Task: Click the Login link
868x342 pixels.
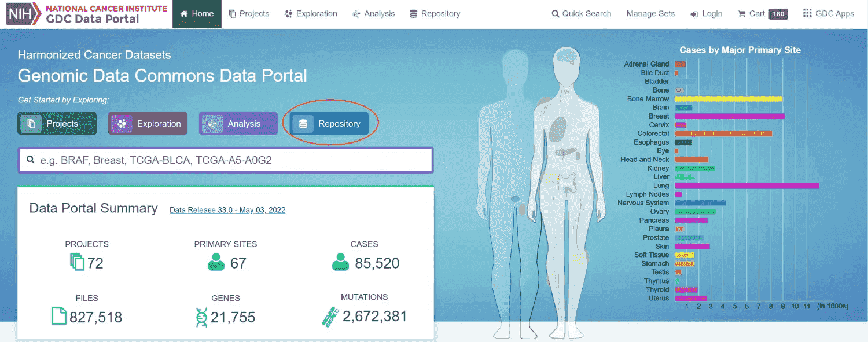Action: point(707,13)
